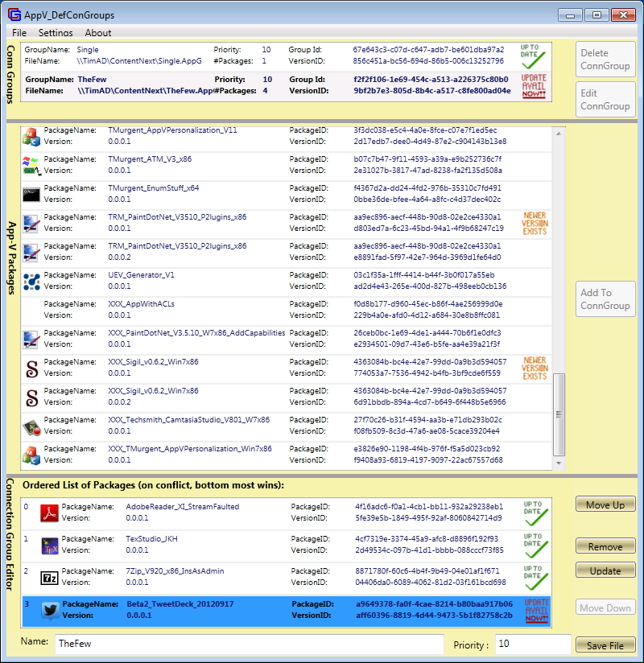Click Newer Version Exists badge on PaintDotNet row

point(535,223)
